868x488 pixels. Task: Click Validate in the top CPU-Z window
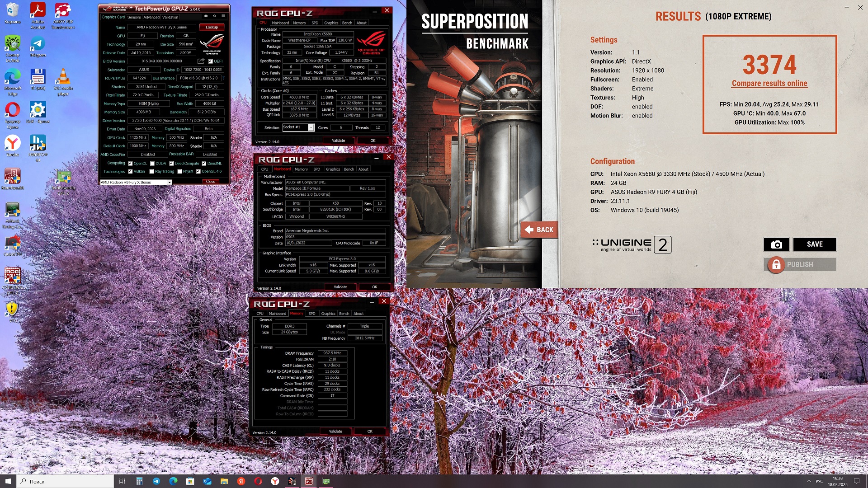339,141
